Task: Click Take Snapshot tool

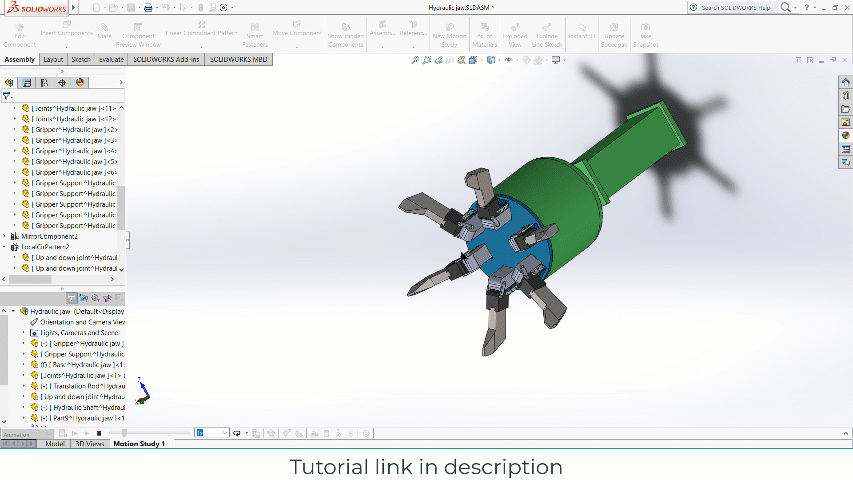Action: click(x=646, y=35)
